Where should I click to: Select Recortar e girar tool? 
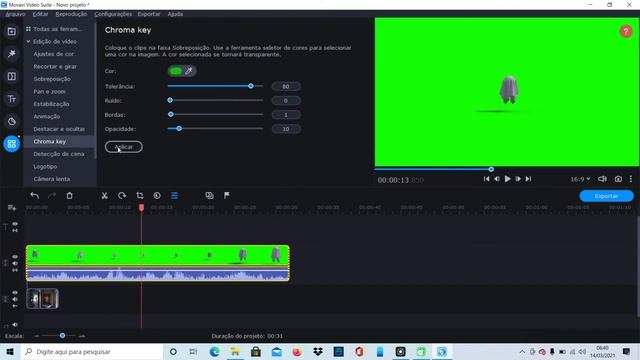click(55, 67)
